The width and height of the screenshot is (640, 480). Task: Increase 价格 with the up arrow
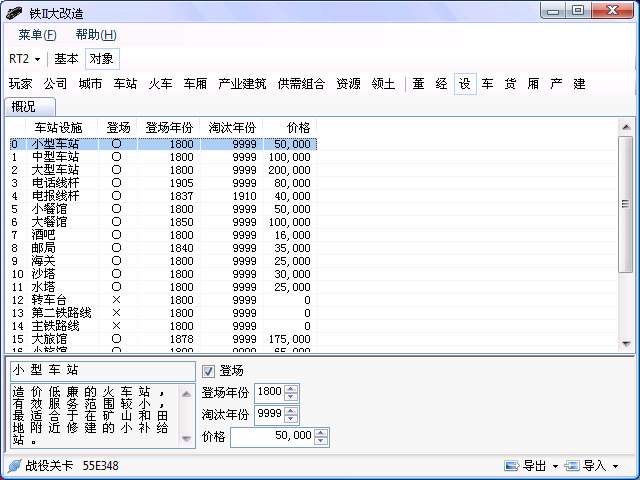[321, 433]
